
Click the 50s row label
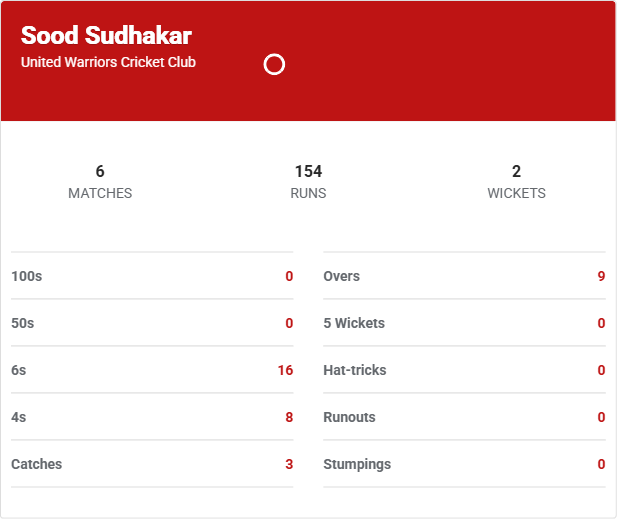coord(24,323)
